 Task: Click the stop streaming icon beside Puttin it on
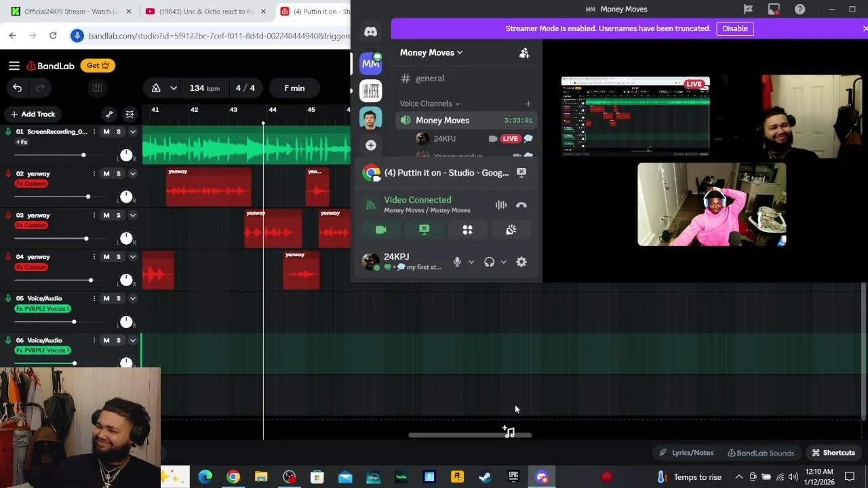[521, 173]
